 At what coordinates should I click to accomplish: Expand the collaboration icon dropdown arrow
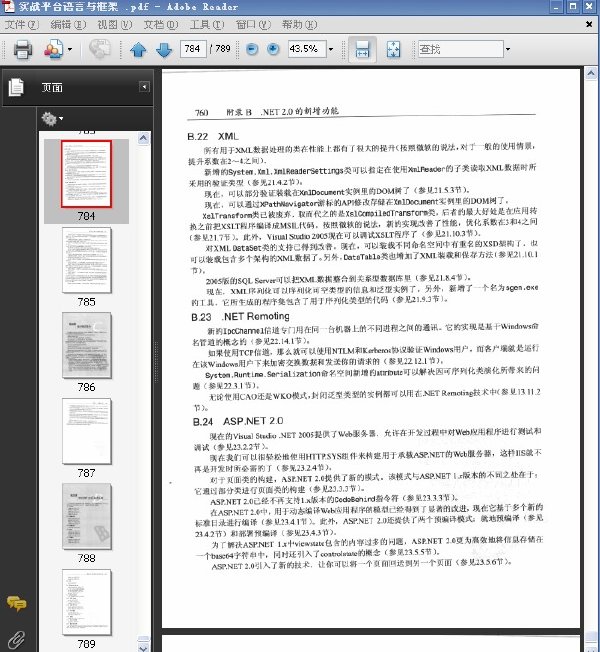click(x=70, y=49)
